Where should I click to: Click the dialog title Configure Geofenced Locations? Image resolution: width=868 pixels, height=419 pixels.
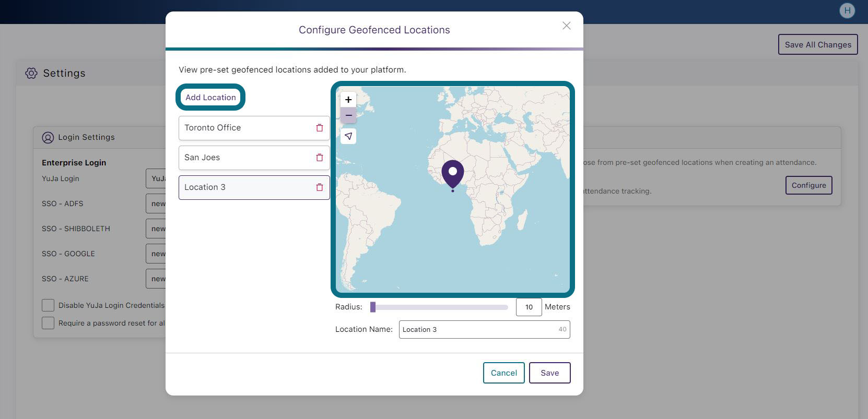click(x=374, y=30)
